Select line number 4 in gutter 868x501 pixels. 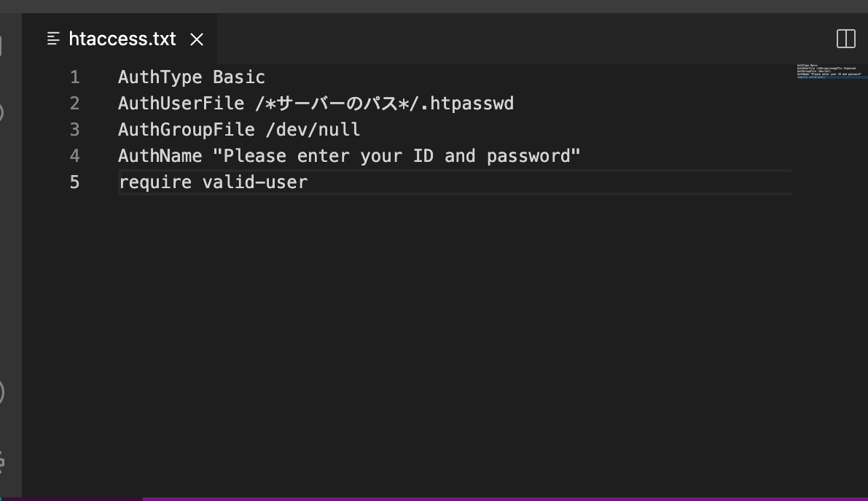(x=75, y=156)
